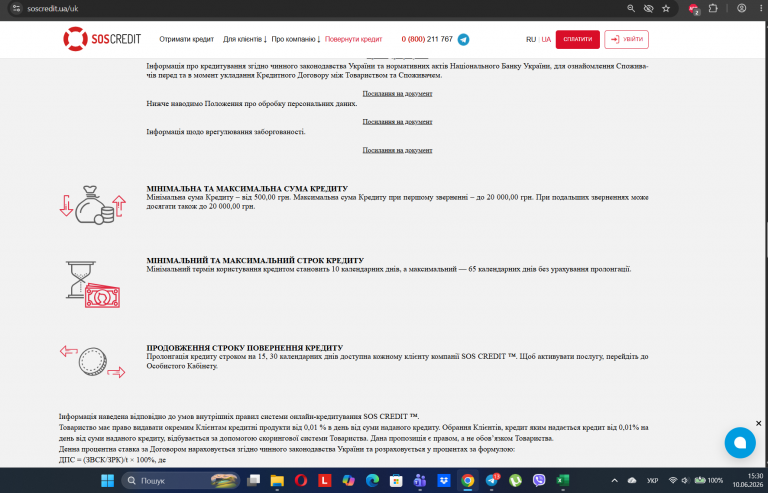Open Telegram chat icon in header
The width and height of the screenshot is (768, 493).
tap(463, 40)
